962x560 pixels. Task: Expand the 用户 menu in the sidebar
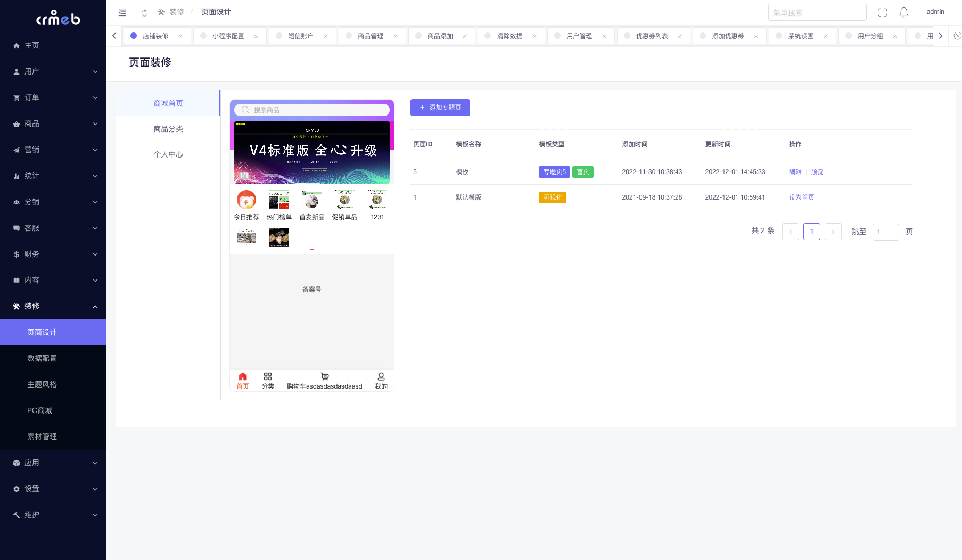[53, 71]
